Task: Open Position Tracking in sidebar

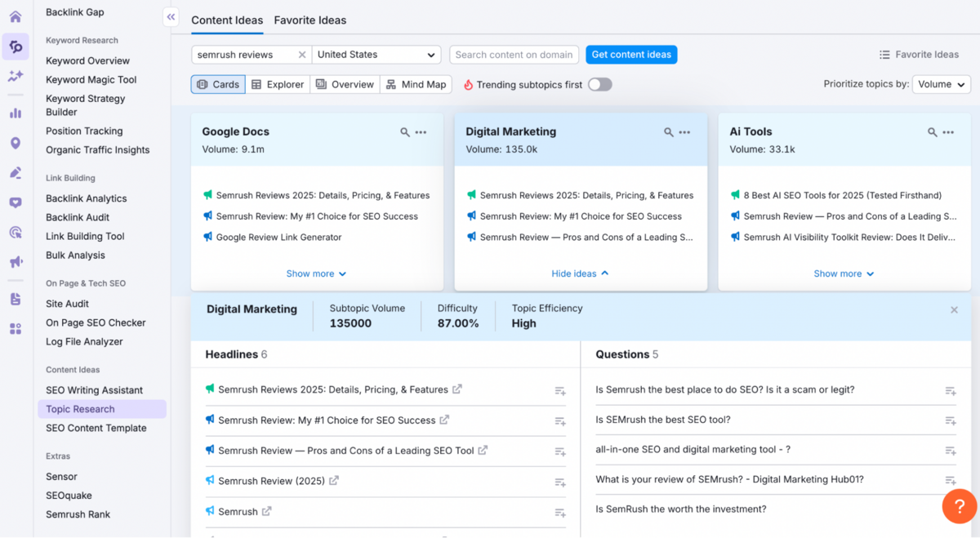Action: coord(84,131)
